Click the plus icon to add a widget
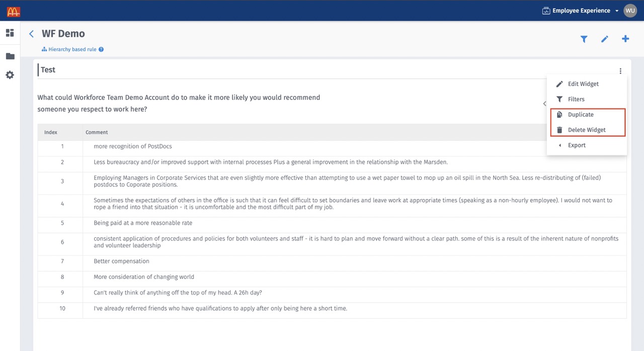The width and height of the screenshot is (644, 351). tap(625, 39)
